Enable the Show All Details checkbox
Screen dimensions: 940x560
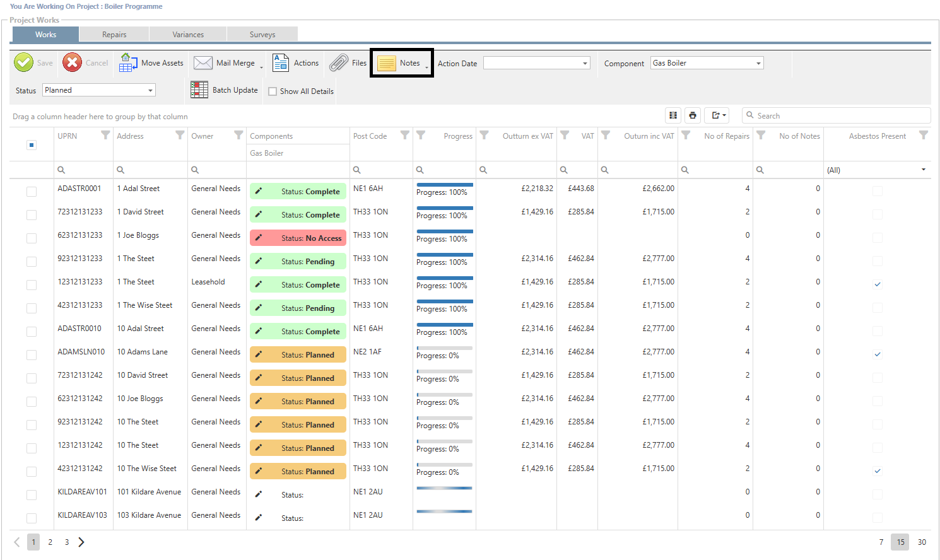(273, 91)
